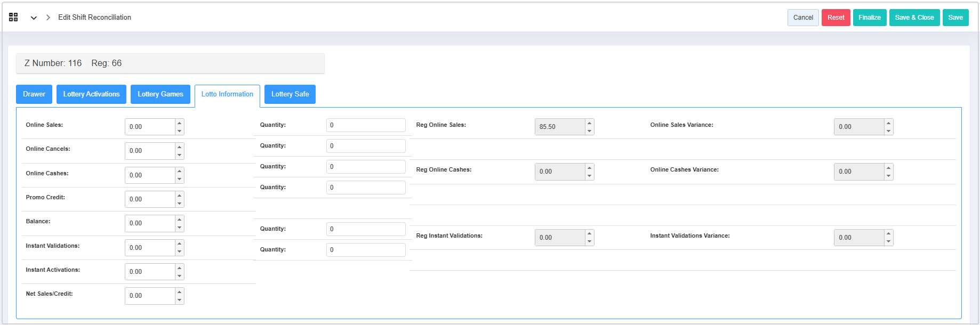Image resolution: width=980 pixels, height=325 pixels.
Task: Decrease Instant Validations with down arrow
Action: [180, 251]
